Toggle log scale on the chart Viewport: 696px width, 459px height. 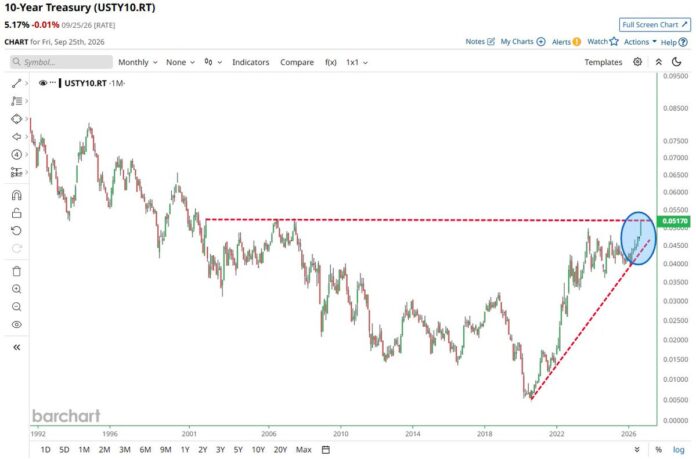tap(678, 450)
